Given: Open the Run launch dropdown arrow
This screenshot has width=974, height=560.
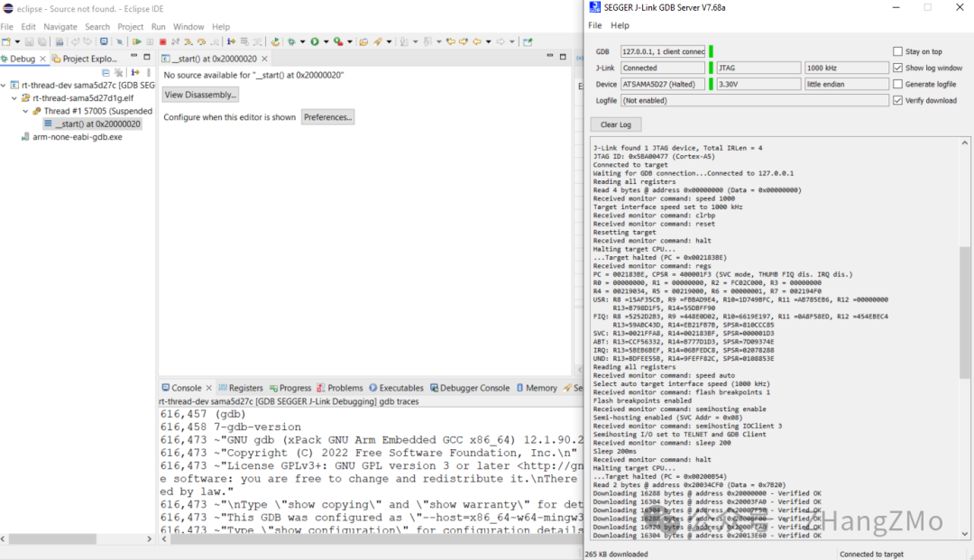Looking at the screenshot, I should pos(326,41).
